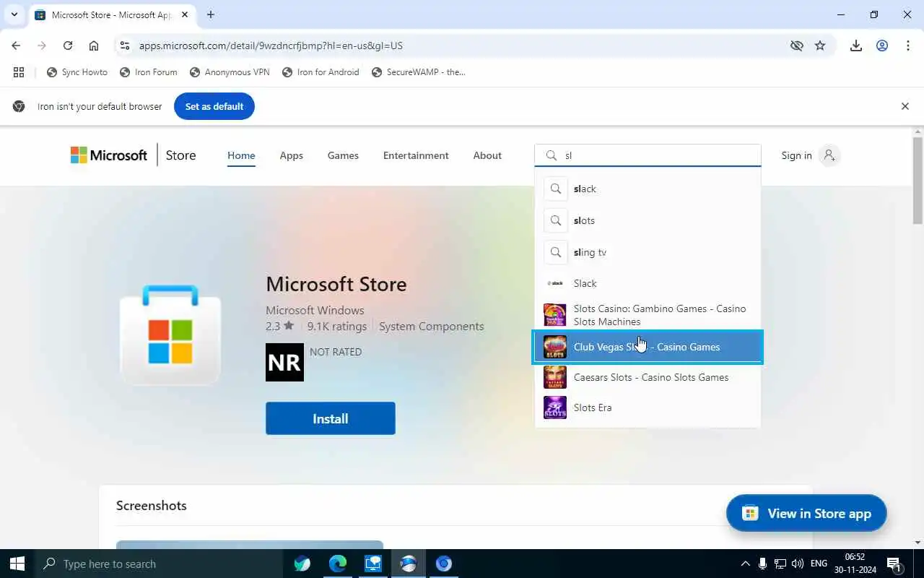Show hidden system tray icons

point(745,564)
